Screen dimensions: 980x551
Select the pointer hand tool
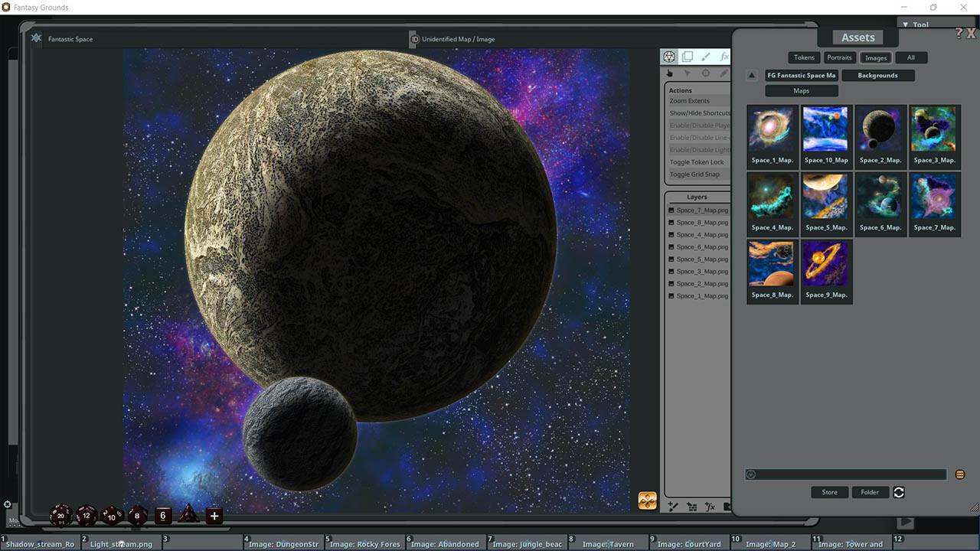pos(669,73)
